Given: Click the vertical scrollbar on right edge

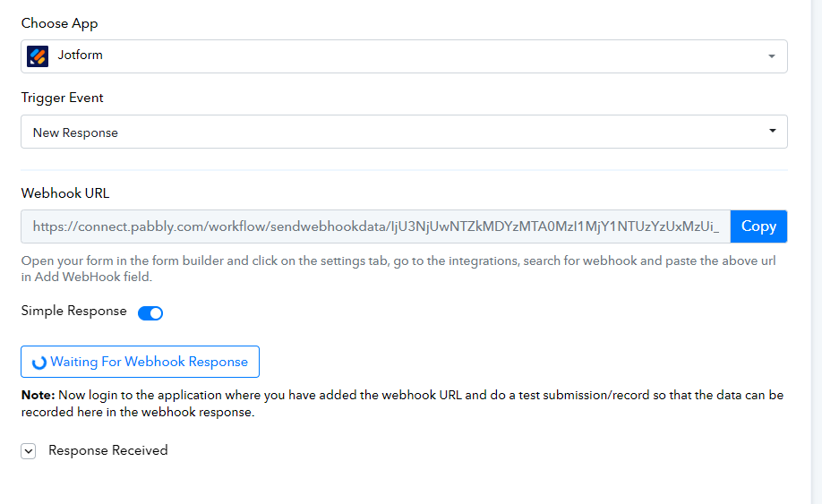Looking at the screenshot, I should (817, 252).
